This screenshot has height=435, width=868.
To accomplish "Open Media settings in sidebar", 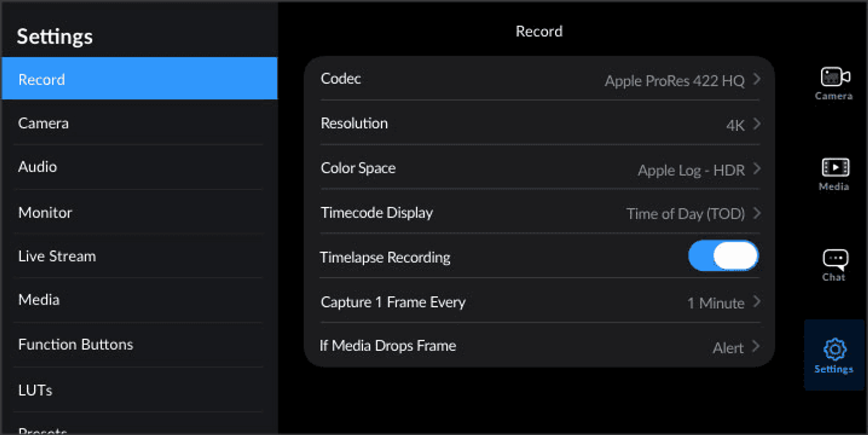I will pyautogui.click(x=139, y=300).
